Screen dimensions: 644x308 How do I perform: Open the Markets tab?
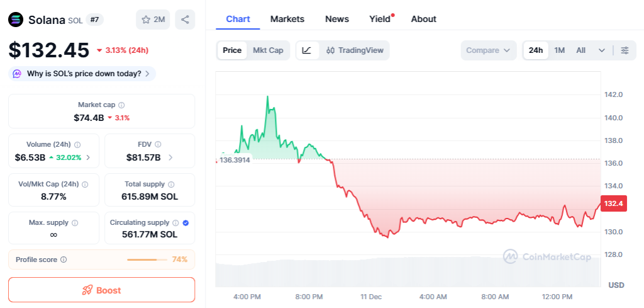tap(287, 19)
